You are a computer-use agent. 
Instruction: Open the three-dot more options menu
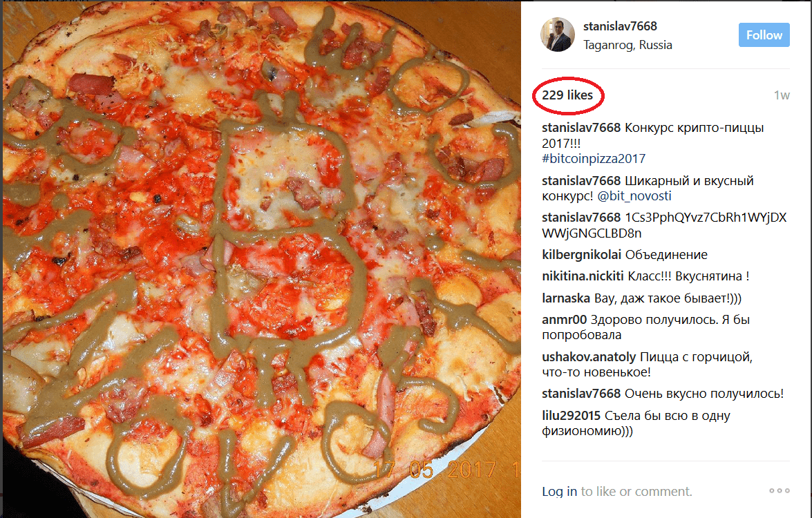tap(780, 490)
